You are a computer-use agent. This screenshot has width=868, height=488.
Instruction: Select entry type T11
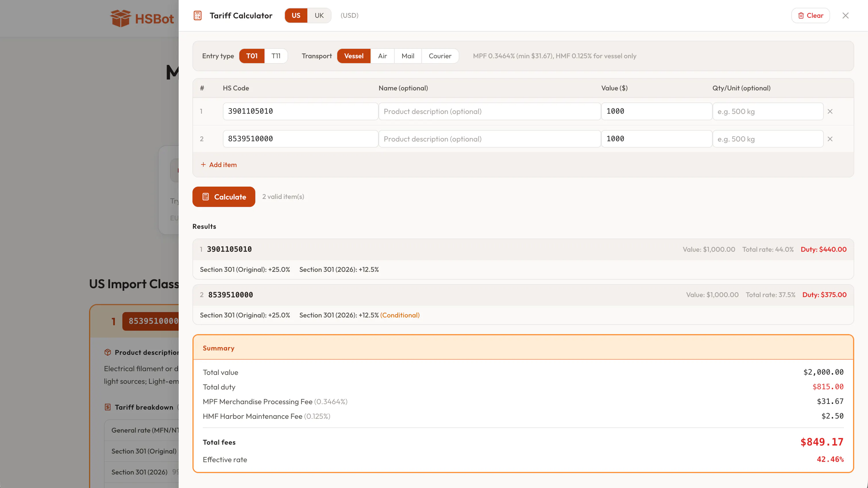pos(276,56)
